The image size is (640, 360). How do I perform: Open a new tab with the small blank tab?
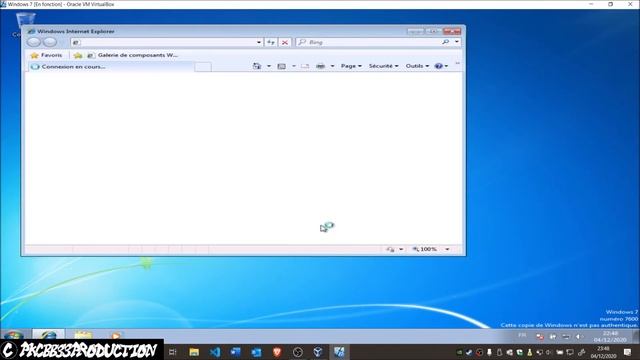(203, 67)
